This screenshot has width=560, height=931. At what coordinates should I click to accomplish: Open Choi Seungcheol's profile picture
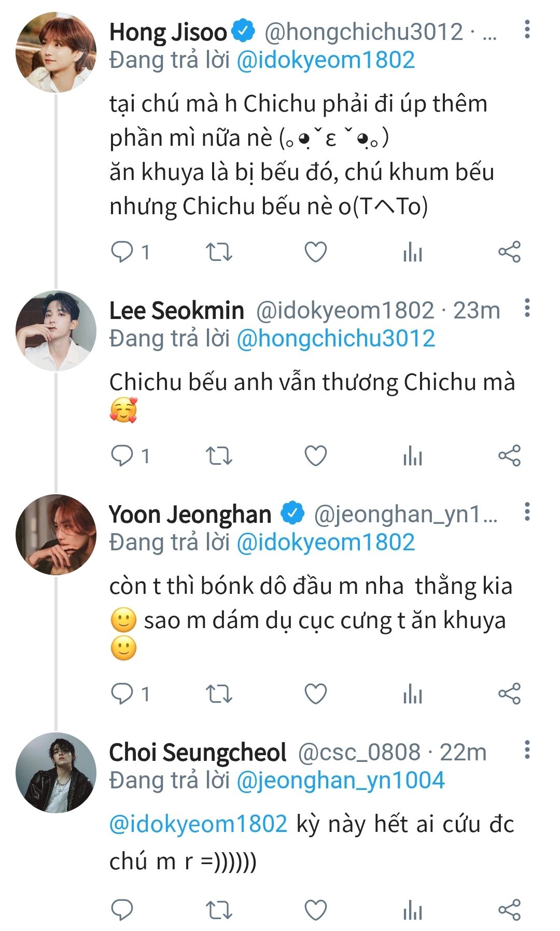(x=56, y=772)
